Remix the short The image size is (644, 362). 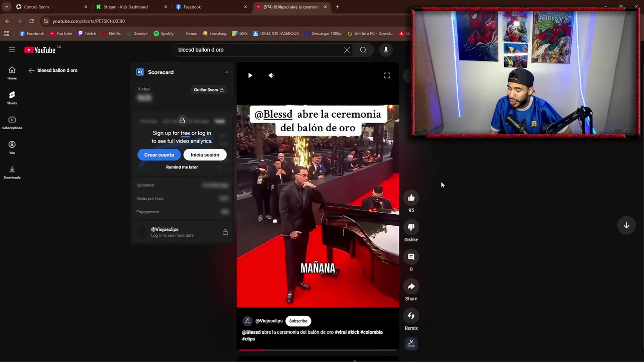point(411,316)
